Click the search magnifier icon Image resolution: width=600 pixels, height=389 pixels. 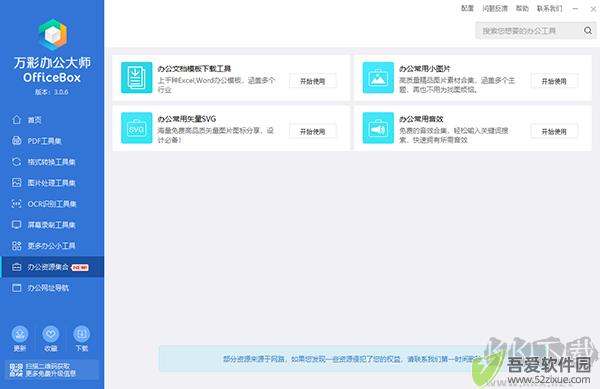tap(588, 31)
